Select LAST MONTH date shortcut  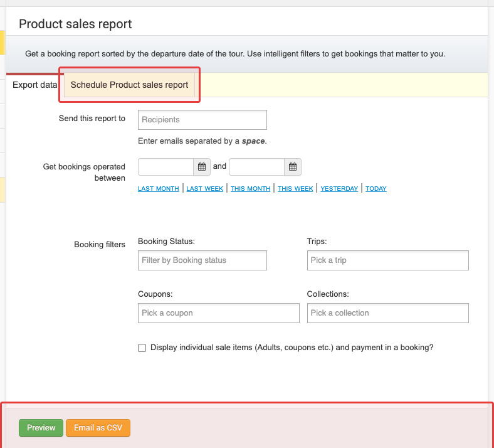click(159, 188)
